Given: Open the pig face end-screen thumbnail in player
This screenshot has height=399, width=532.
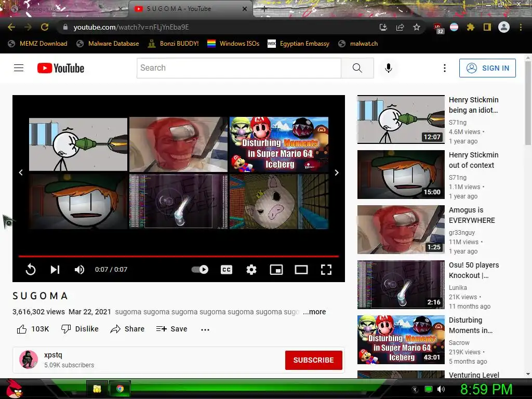Looking at the screenshot, I should [279, 202].
